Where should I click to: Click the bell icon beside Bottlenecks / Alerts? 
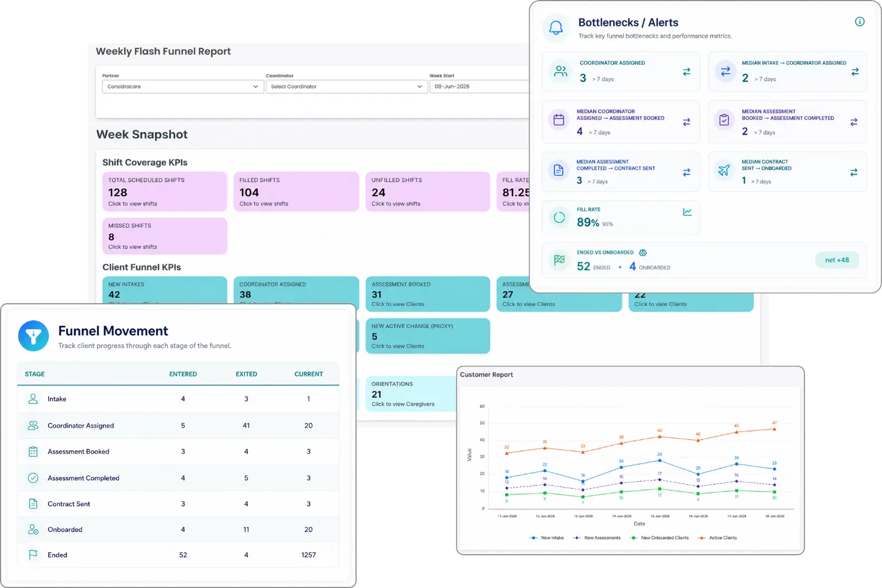556,28
